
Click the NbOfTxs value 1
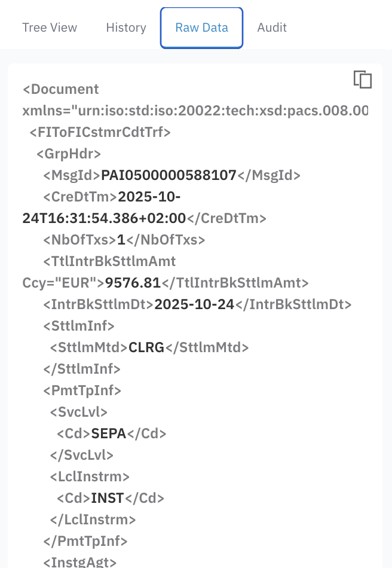(121, 240)
